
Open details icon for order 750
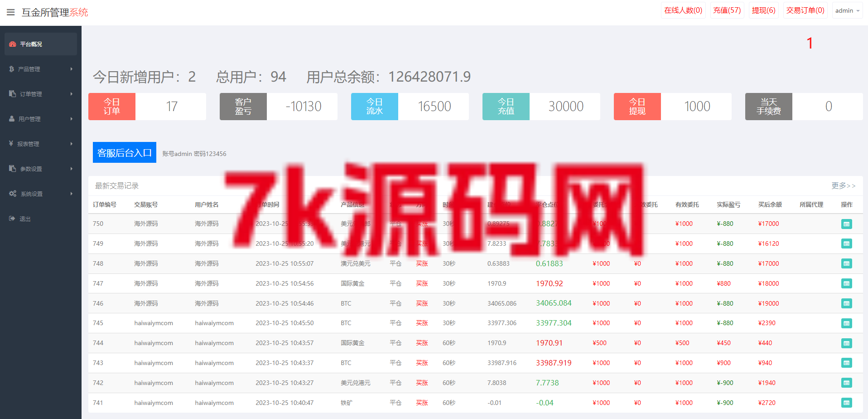[847, 224]
